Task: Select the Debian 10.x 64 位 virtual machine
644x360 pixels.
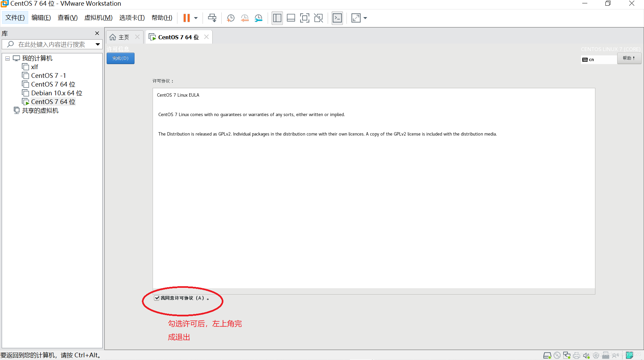Action: 57,93
